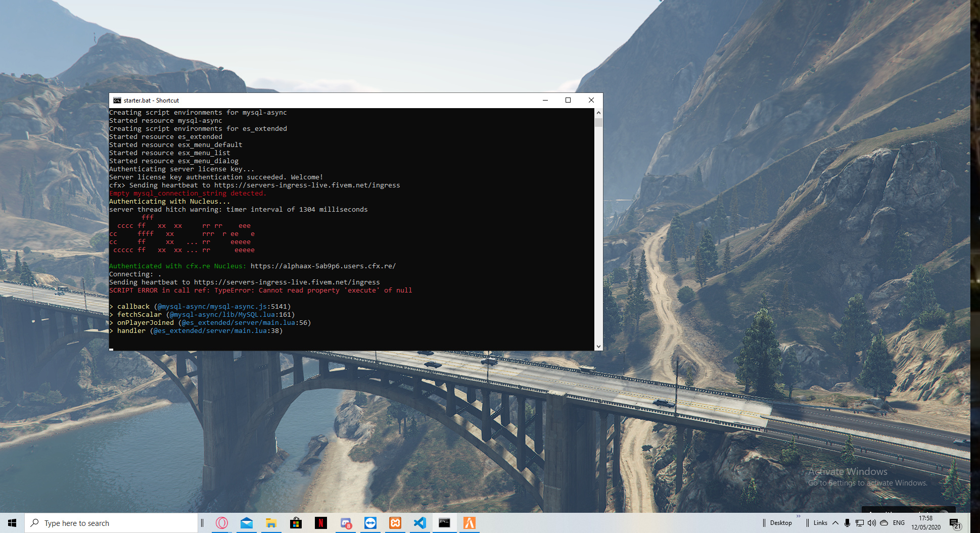Click the 'cfx> Sending heartbeat' line
The image size is (980, 533).
(x=255, y=185)
